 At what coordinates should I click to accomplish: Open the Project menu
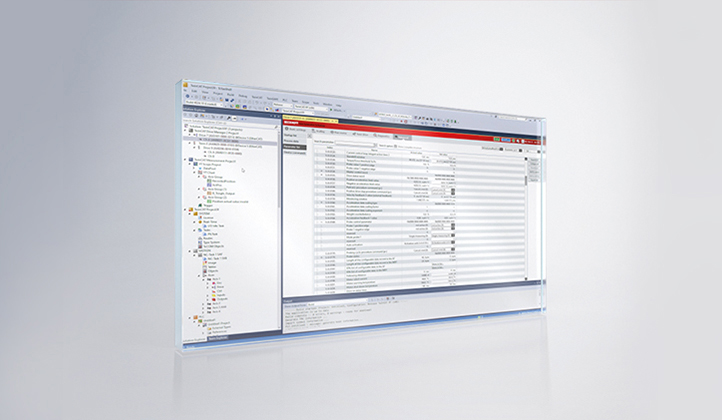coord(218,93)
